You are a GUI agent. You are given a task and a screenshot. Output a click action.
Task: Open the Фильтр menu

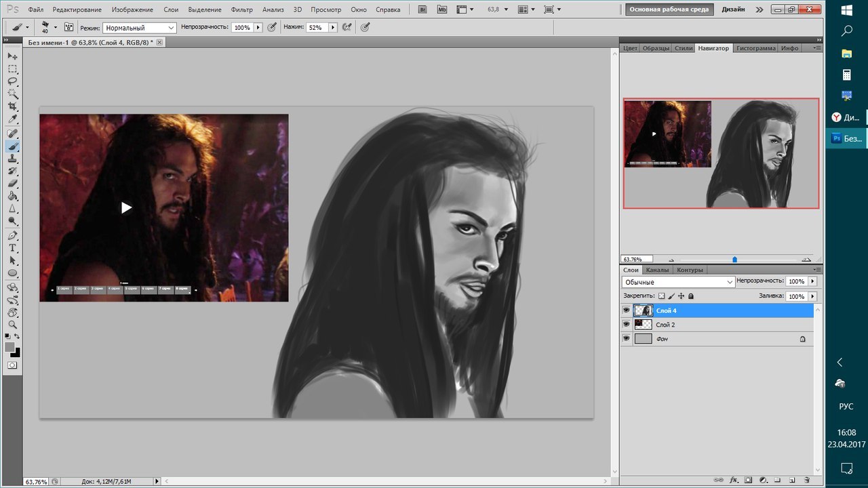point(241,9)
